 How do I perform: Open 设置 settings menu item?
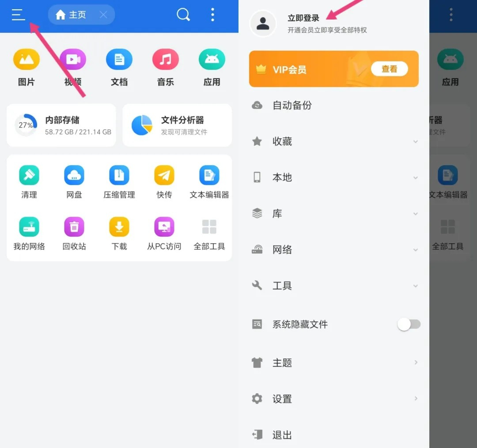point(333,399)
